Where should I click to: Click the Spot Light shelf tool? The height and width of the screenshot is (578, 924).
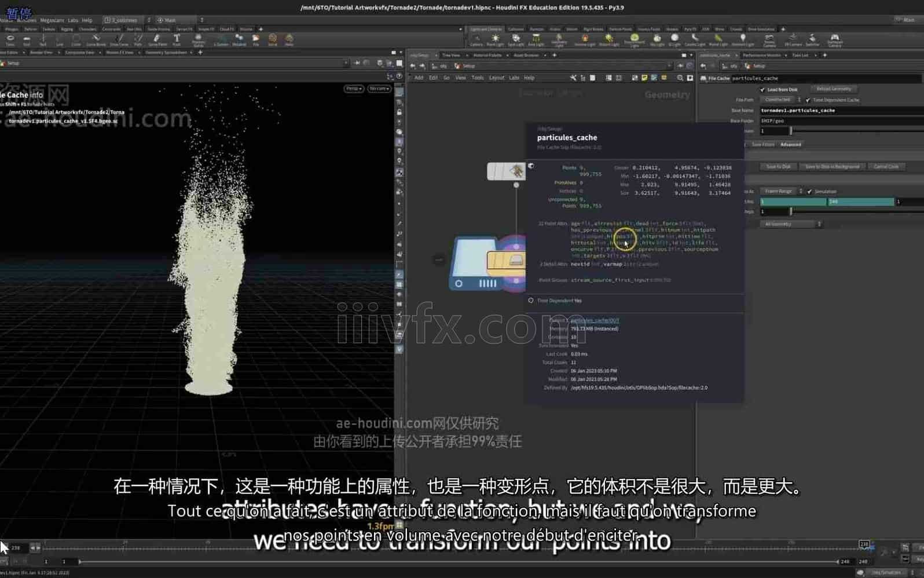coord(515,39)
